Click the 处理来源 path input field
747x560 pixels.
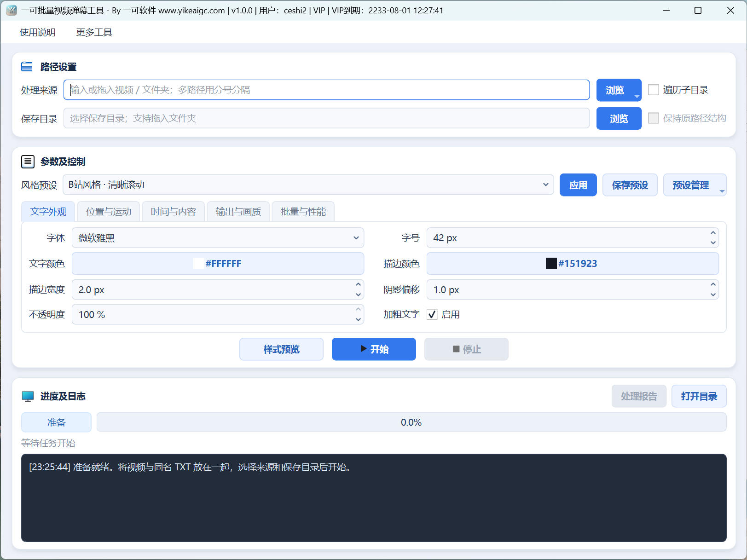point(326,90)
